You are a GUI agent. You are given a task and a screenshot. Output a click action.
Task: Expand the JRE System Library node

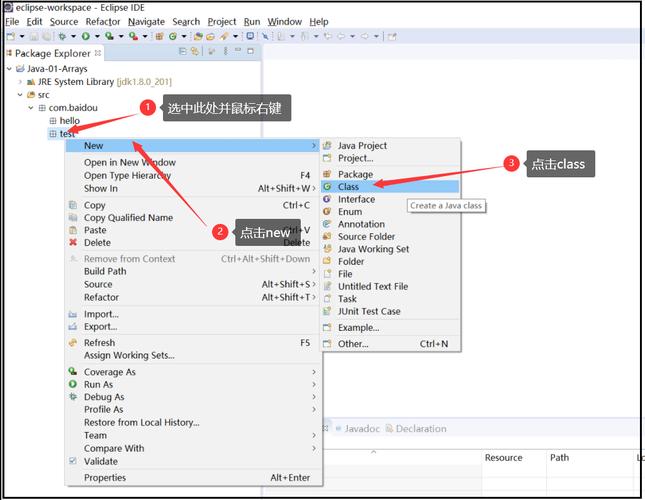(x=20, y=82)
